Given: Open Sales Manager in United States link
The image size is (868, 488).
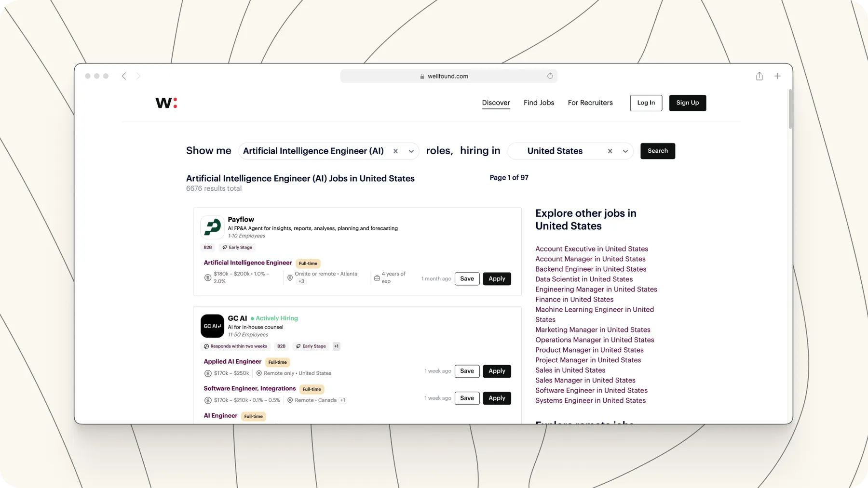Looking at the screenshot, I should 585,381.
